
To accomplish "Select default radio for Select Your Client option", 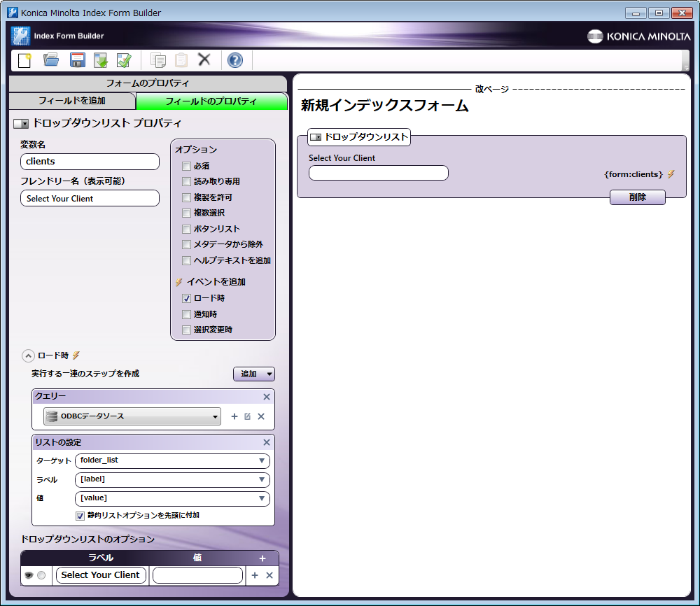I will (41, 575).
